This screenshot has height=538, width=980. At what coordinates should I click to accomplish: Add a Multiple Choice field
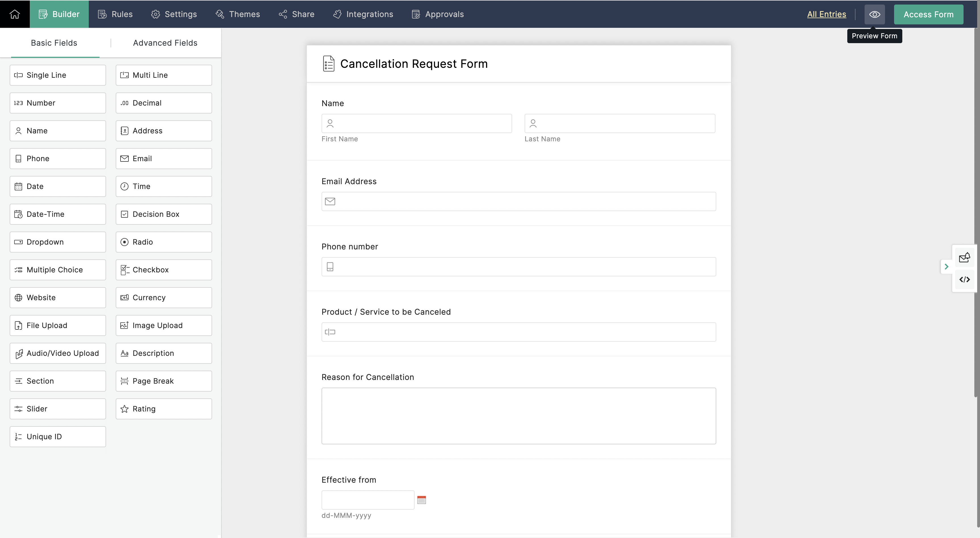(58, 270)
